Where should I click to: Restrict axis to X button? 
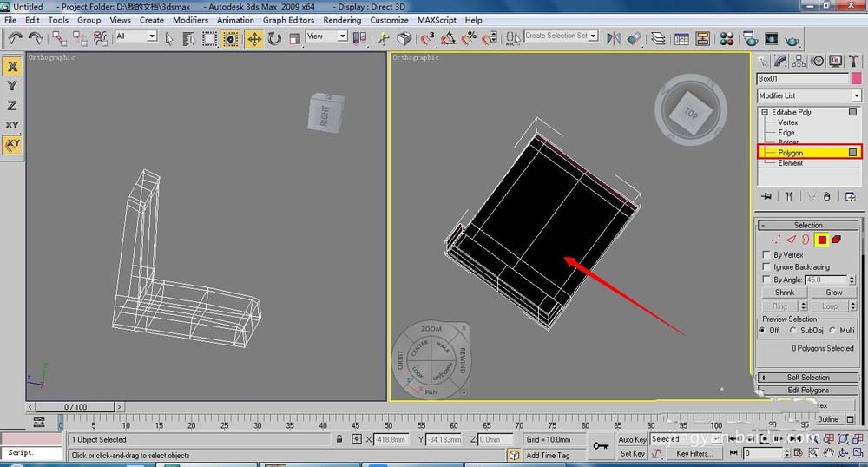pos(12,66)
